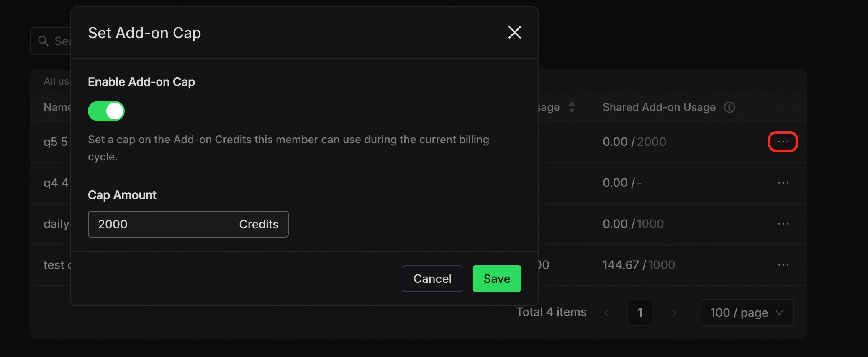The image size is (868, 357).
Task: Open more options for the test row
Action: pyautogui.click(x=783, y=265)
